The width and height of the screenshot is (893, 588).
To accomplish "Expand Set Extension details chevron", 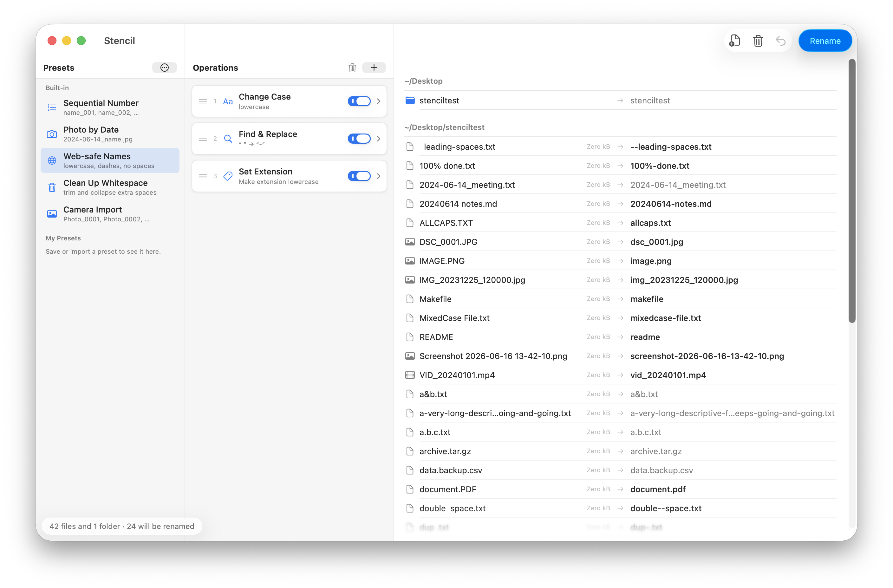I will pyautogui.click(x=379, y=176).
